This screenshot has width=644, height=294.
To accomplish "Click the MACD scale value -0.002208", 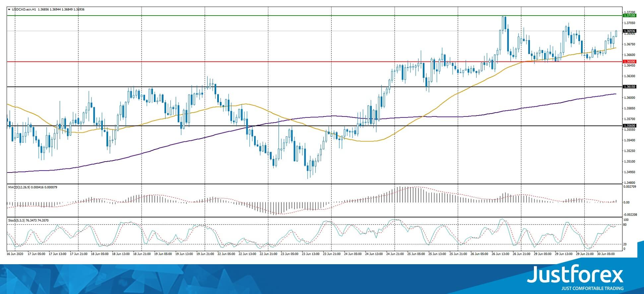I will pos(630,215).
